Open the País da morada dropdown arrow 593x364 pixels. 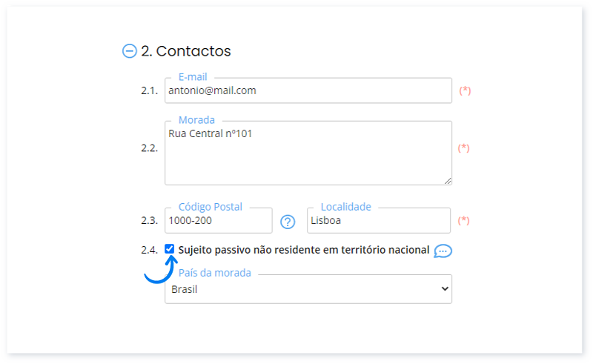(x=444, y=288)
